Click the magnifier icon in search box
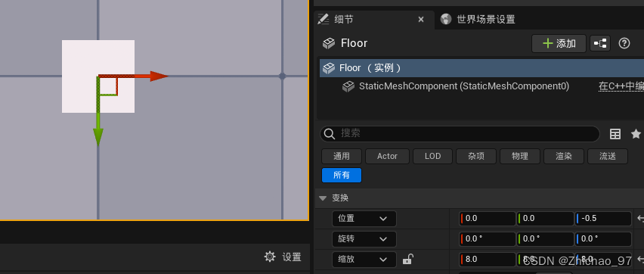Image resolution: width=644 pixels, height=274 pixels. tap(330, 134)
